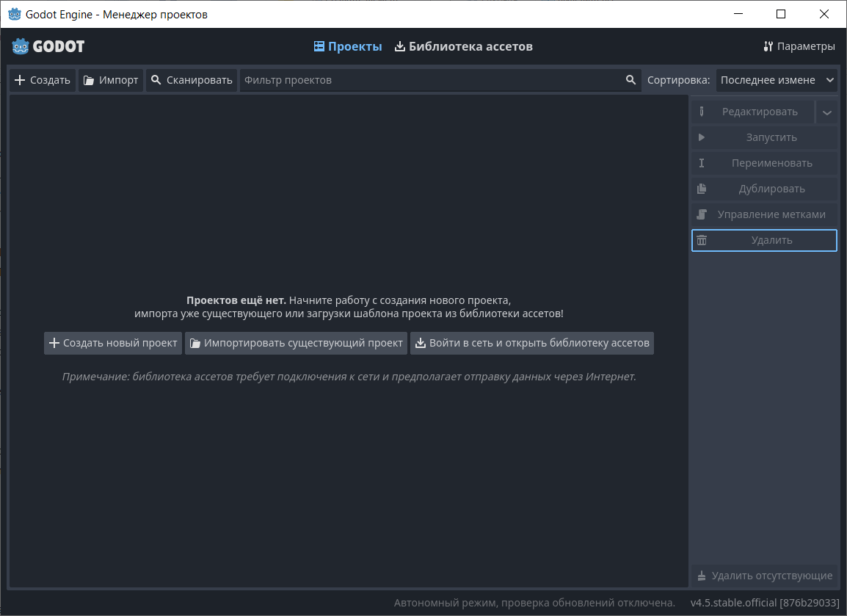Click the Удалить trash button
The width and height of the screenshot is (847, 616).
764,240
